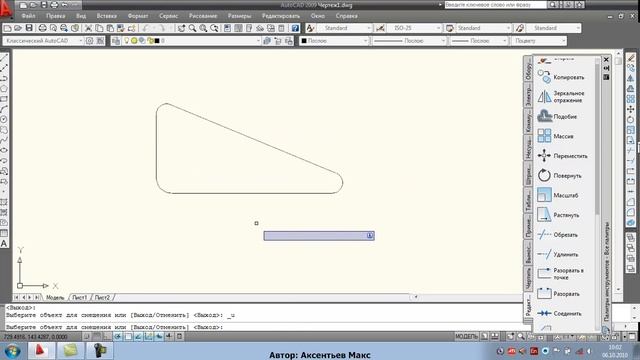Click the МОДЕЛЬ button in status bar
The image size is (640, 360).
pos(466,337)
